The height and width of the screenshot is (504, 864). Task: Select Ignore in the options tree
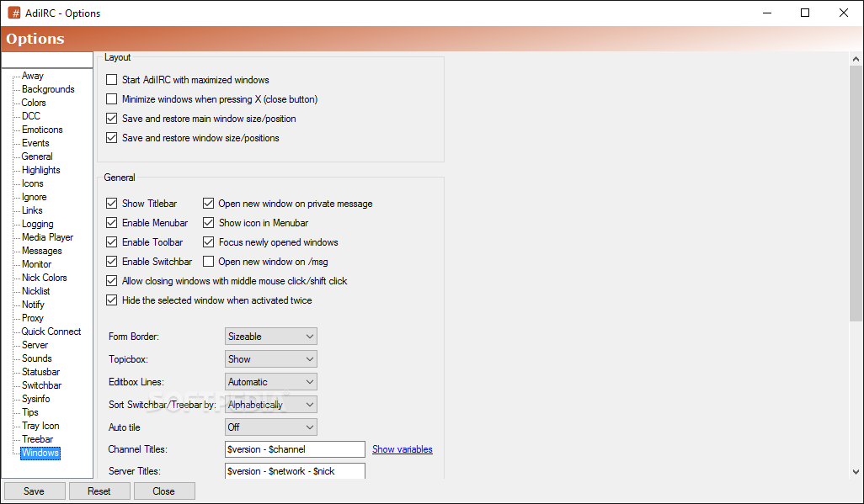[x=35, y=197]
